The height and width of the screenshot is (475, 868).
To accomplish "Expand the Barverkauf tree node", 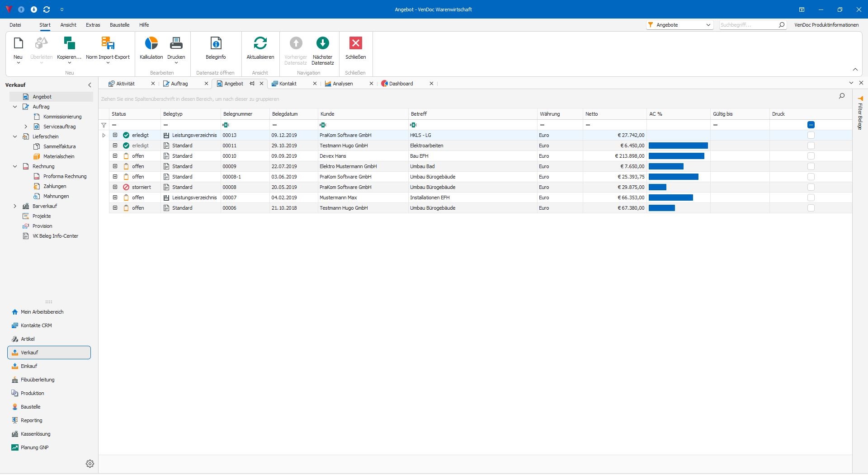I will [15, 206].
